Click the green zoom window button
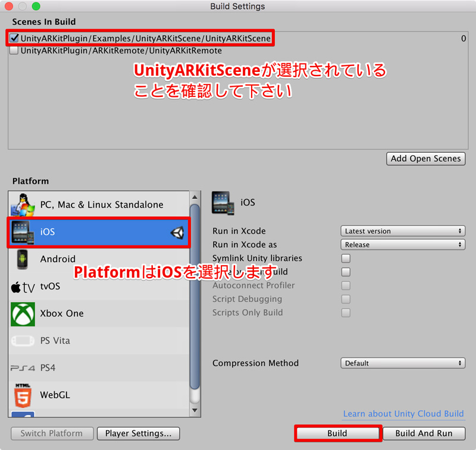This screenshot has height=450, width=476. (36, 6)
